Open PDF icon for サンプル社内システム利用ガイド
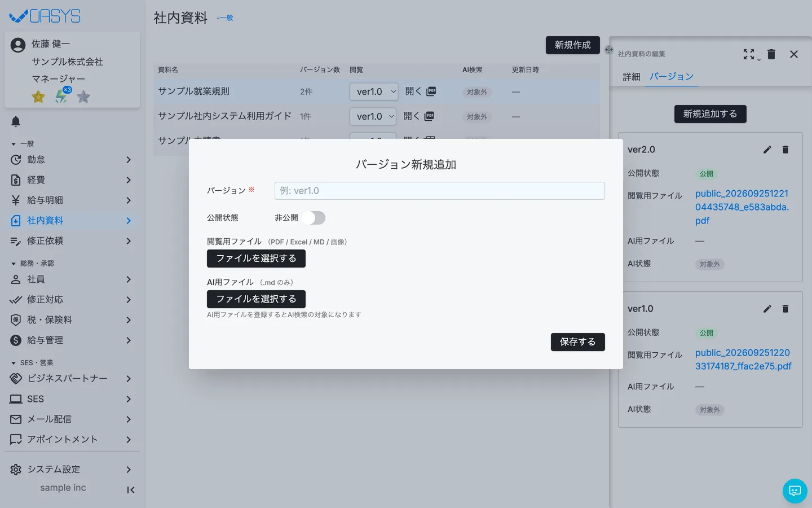The image size is (812, 508). tap(429, 116)
